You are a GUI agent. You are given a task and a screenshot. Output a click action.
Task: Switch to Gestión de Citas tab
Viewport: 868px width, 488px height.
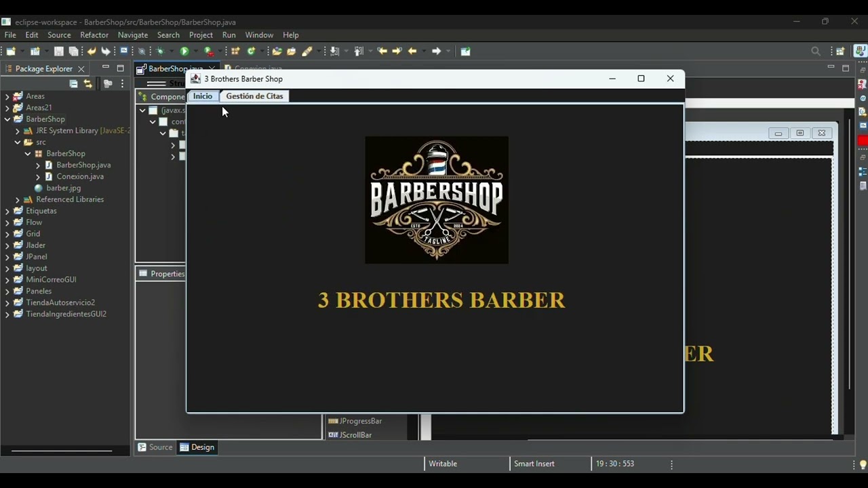click(254, 96)
